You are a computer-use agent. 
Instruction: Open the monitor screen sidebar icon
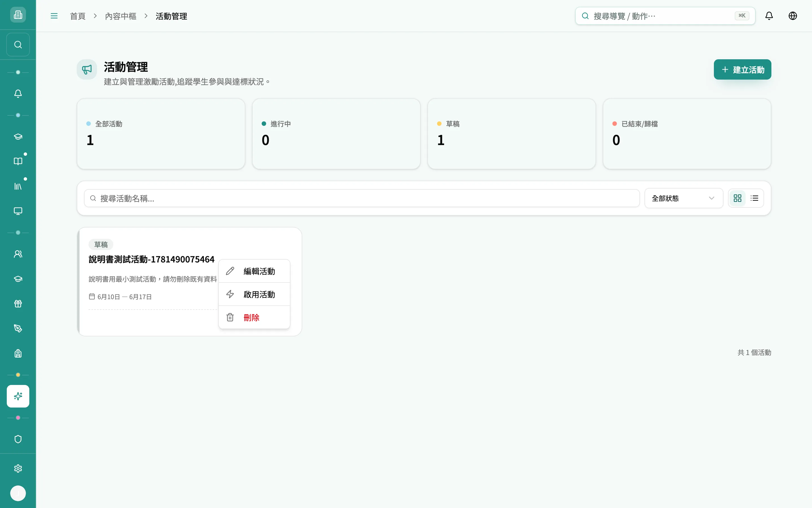[18, 211]
